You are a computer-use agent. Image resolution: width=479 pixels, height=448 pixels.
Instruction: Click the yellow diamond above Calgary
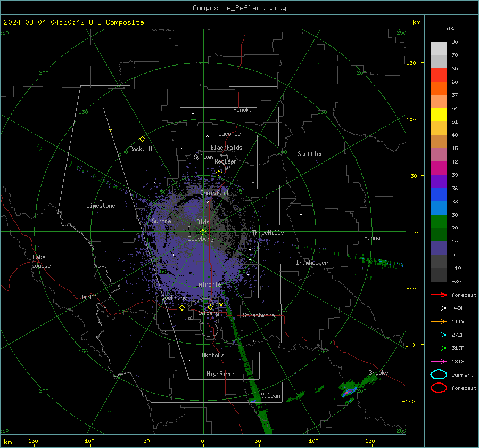tap(210, 307)
